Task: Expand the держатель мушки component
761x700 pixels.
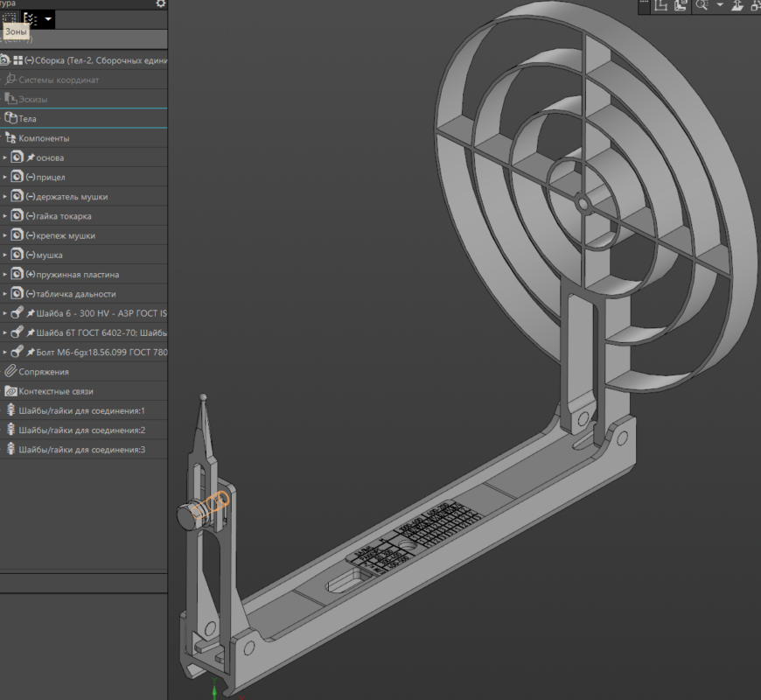Action: (x=5, y=197)
